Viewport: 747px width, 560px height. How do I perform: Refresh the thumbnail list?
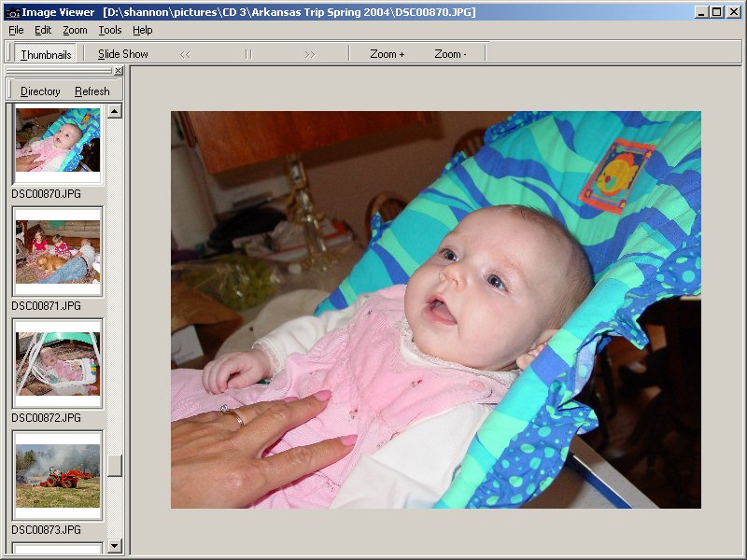pyautogui.click(x=92, y=91)
